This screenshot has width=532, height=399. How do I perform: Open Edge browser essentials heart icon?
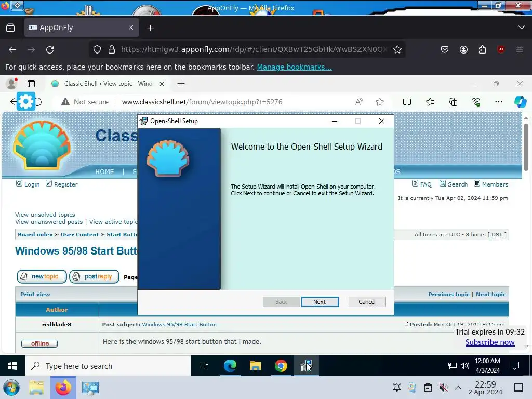coord(476,102)
